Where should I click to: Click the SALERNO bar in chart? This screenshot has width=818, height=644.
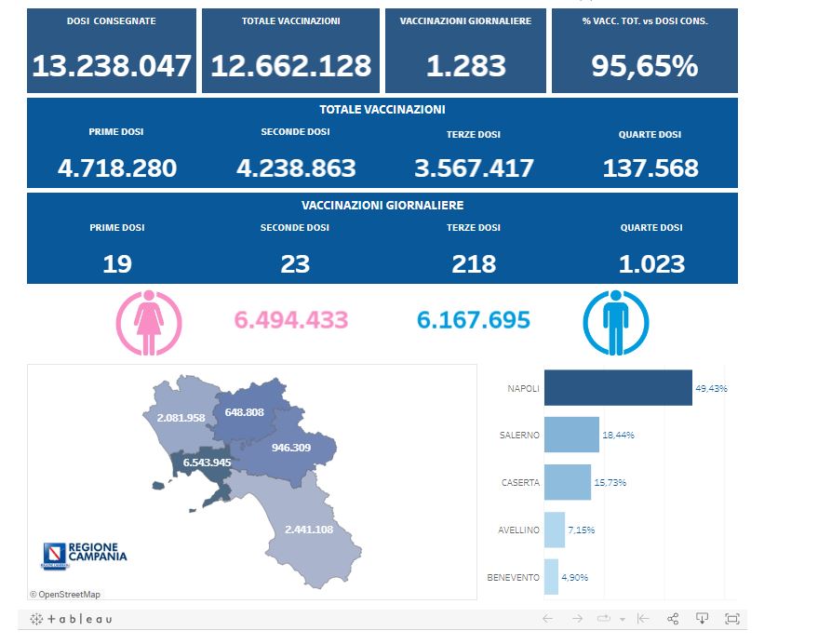tap(570, 435)
